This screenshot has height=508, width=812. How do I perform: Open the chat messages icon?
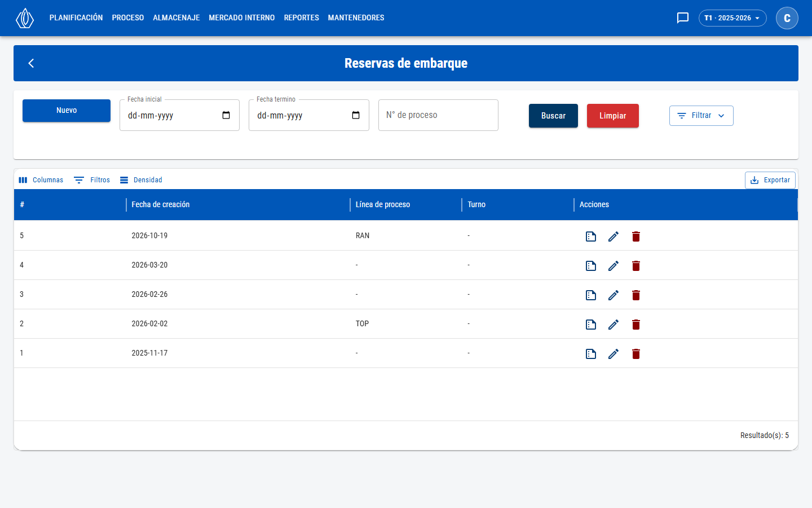[683, 18]
